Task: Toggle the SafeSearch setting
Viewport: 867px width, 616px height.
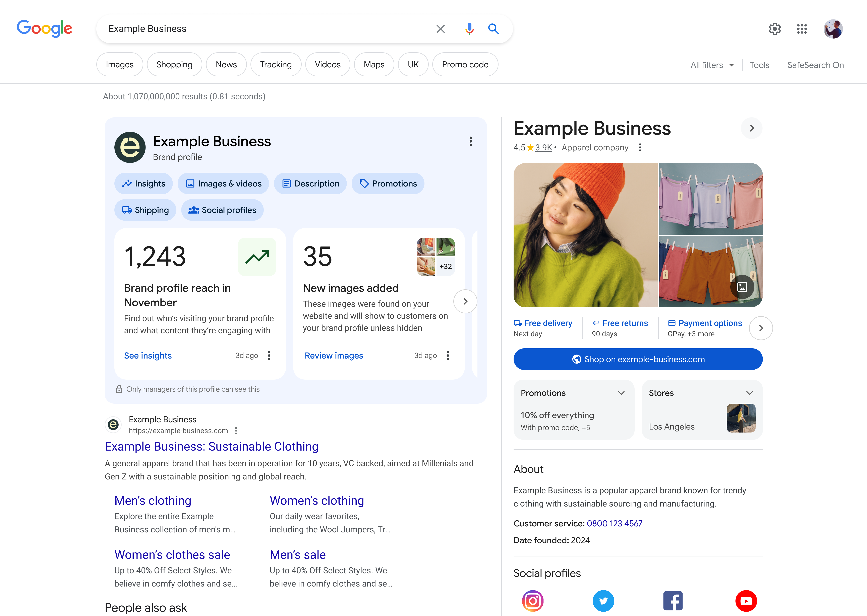Action: click(x=815, y=65)
